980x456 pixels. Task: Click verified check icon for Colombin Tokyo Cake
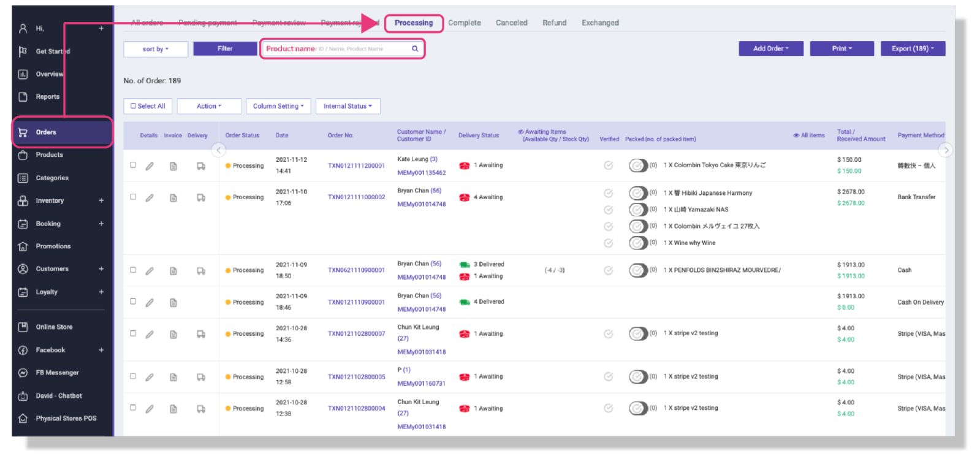pos(609,165)
